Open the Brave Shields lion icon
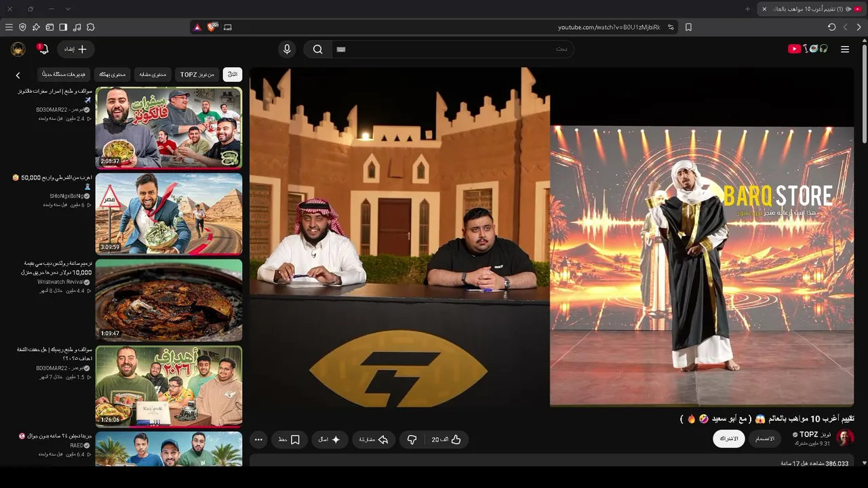The width and height of the screenshot is (868, 488). tap(212, 27)
